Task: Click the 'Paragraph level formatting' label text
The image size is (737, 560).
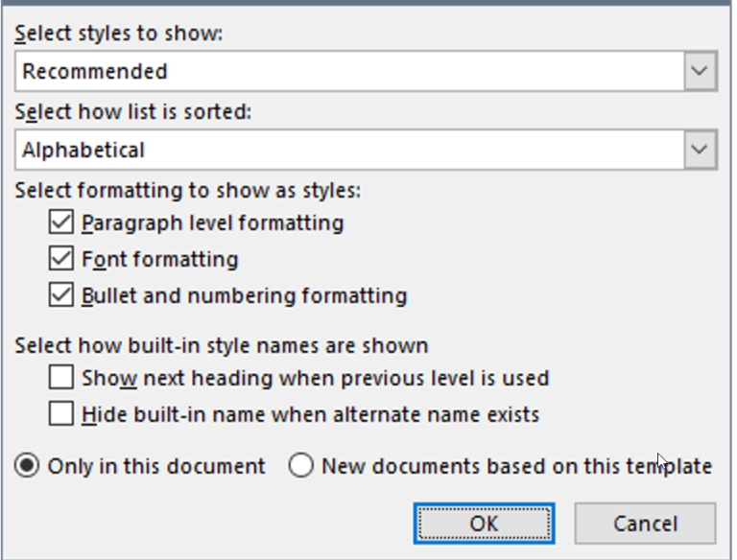Action: click(x=213, y=222)
